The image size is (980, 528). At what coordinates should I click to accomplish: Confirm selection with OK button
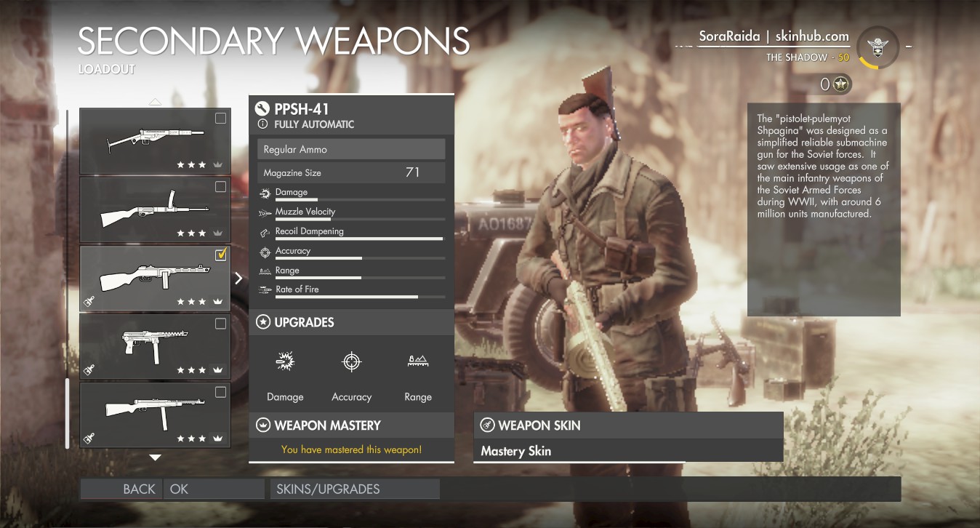click(x=214, y=489)
